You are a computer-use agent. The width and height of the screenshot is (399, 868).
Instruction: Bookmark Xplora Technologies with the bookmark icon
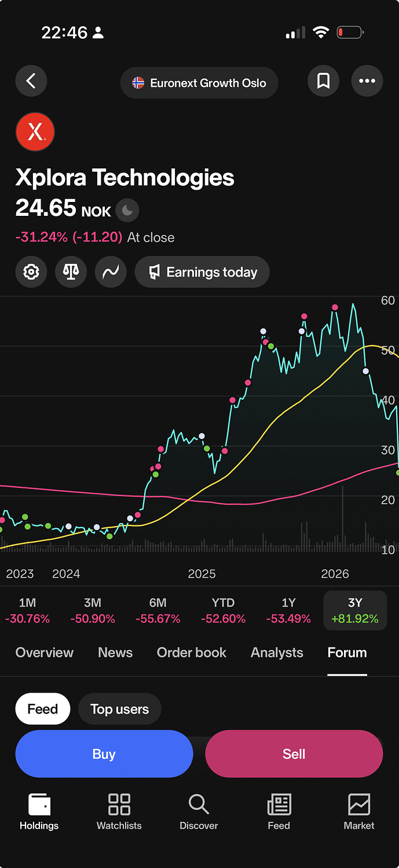click(323, 81)
